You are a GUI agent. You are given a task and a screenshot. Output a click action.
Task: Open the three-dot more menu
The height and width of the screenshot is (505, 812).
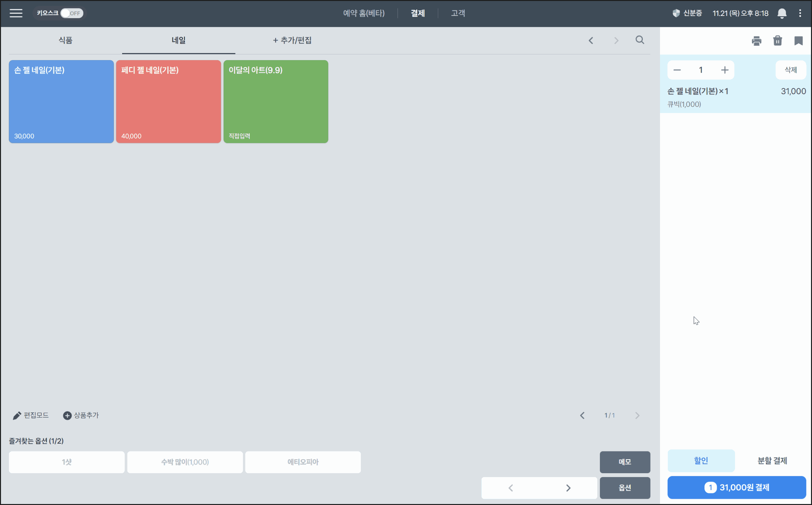pyautogui.click(x=800, y=13)
